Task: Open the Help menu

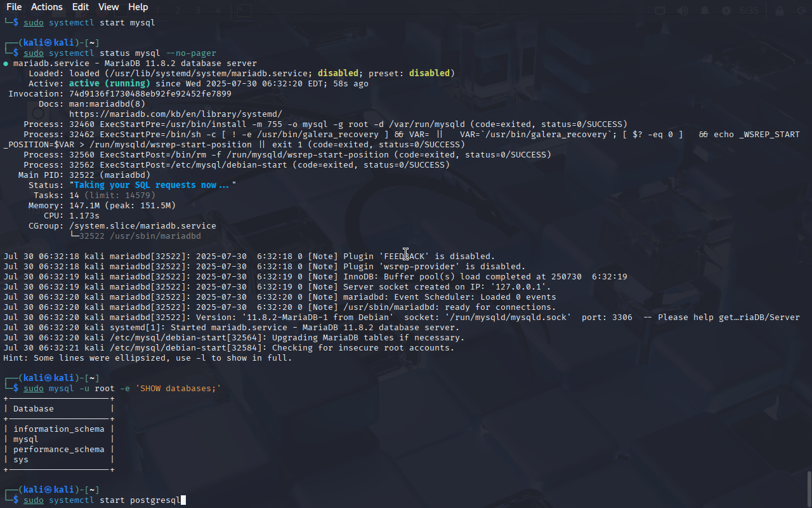Action: coord(138,7)
